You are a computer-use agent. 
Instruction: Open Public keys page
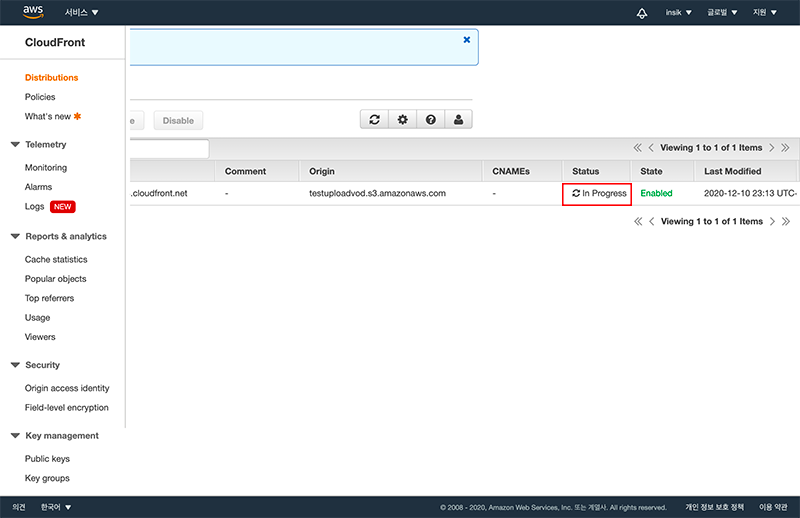47,458
